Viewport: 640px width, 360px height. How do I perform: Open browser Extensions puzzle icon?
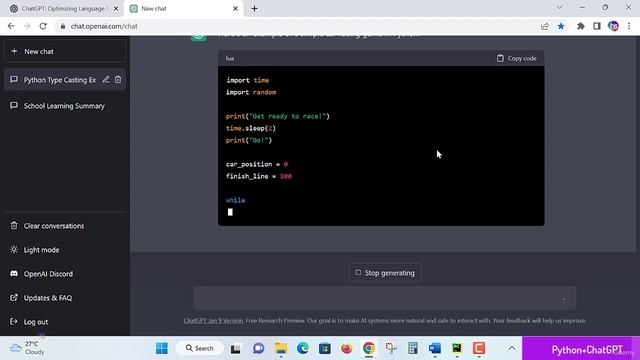coord(580,26)
